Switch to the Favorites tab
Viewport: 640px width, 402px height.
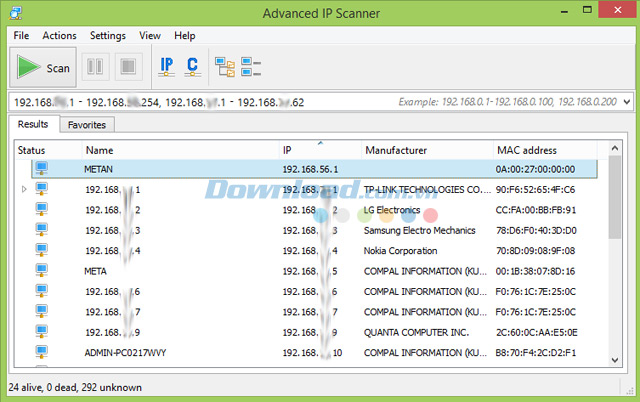[87, 125]
